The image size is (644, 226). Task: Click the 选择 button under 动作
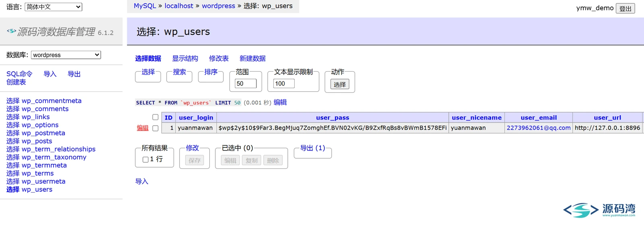click(x=340, y=84)
